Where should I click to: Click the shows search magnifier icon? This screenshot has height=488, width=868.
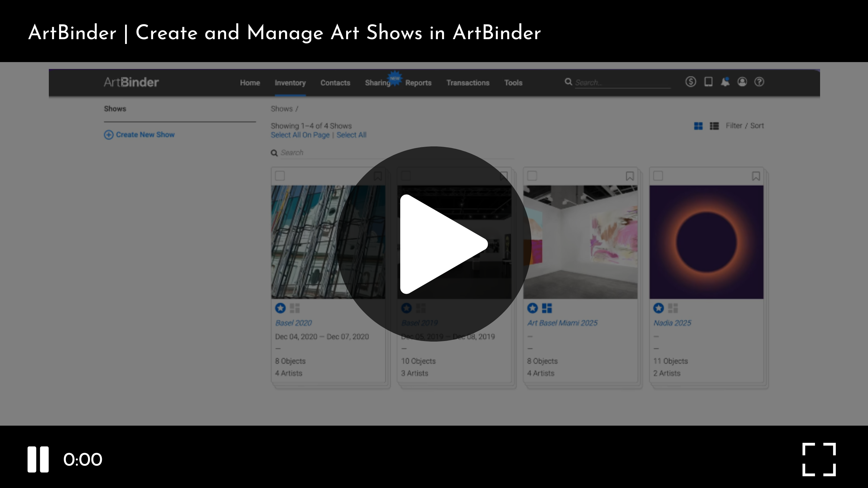click(x=274, y=153)
